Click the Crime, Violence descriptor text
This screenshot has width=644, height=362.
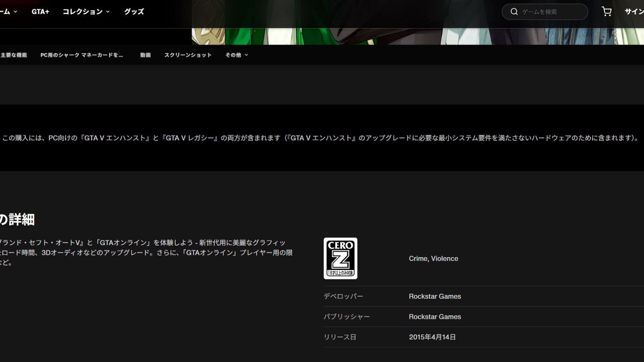click(433, 259)
